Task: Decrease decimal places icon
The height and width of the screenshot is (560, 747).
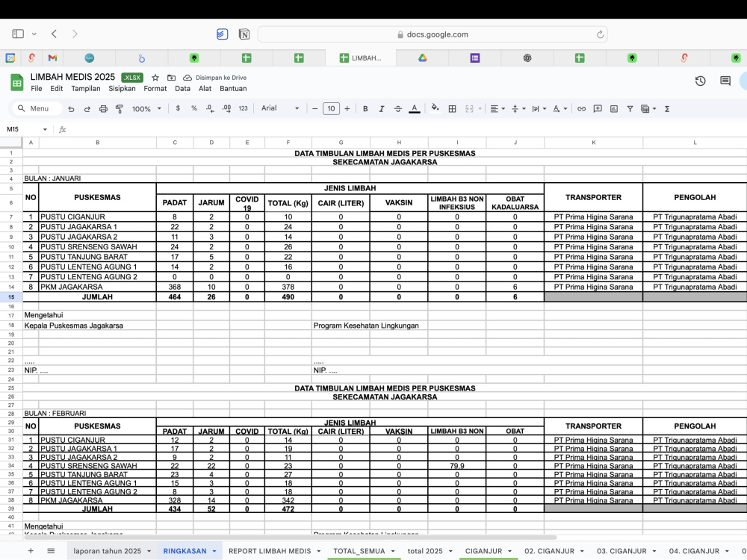Action: tap(210, 108)
